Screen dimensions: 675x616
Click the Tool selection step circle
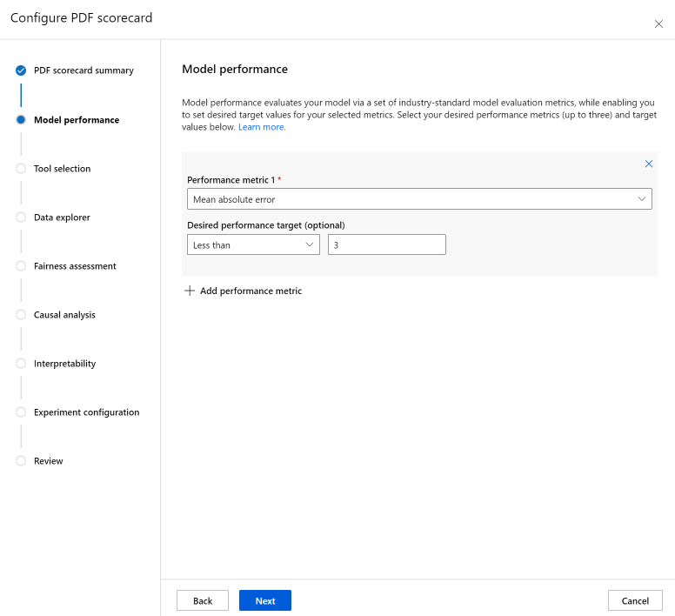tap(21, 169)
